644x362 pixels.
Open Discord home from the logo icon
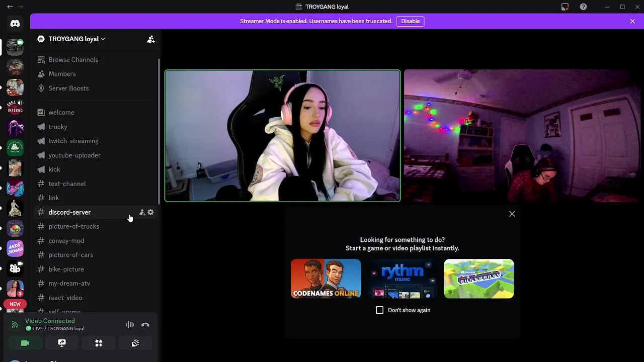pyautogui.click(x=15, y=24)
